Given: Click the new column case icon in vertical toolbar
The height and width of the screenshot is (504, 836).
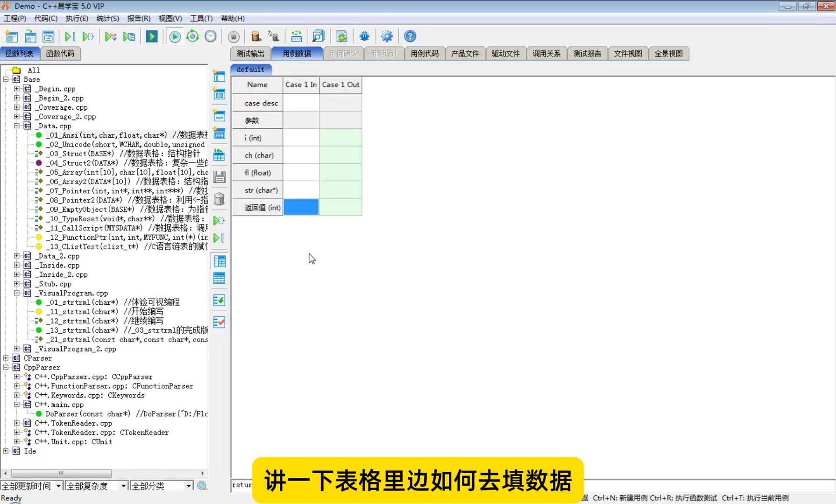Looking at the screenshot, I should [x=219, y=94].
